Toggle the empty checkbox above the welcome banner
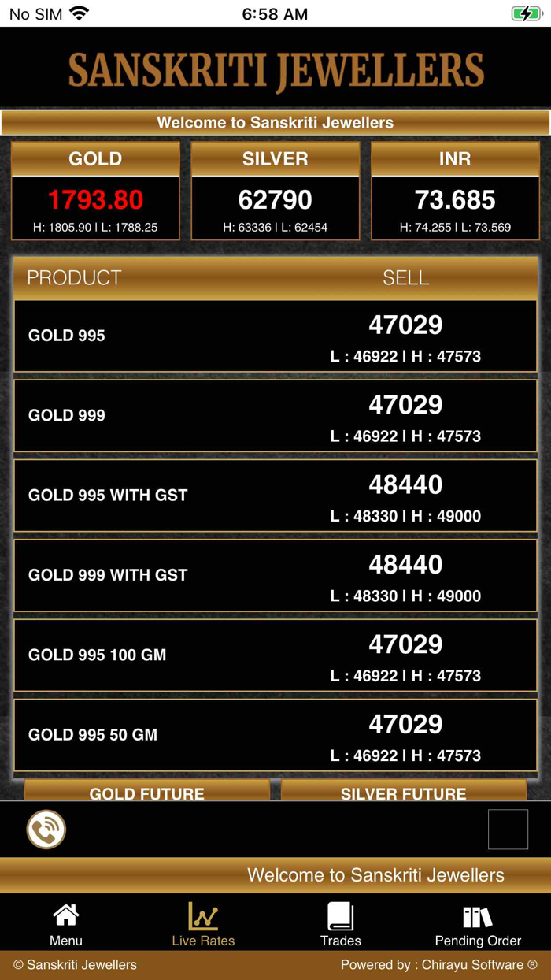The height and width of the screenshot is (980, 551). tap(508, 828)
